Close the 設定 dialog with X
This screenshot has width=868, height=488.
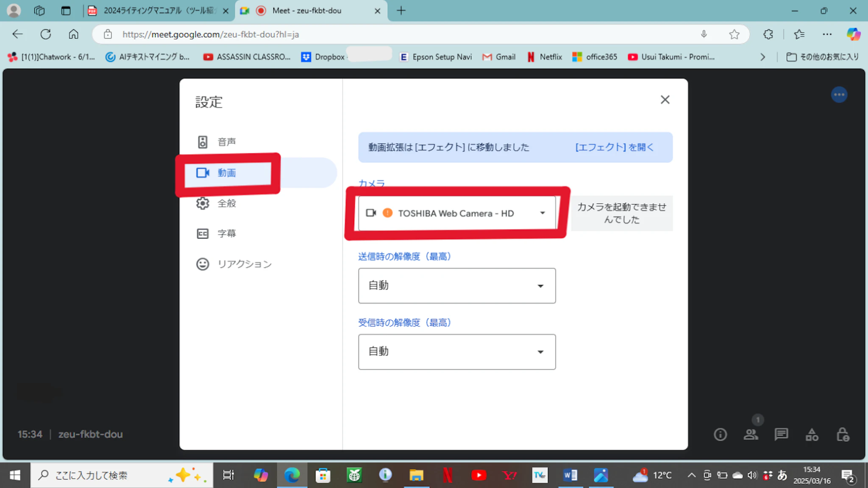click(665, 100)
